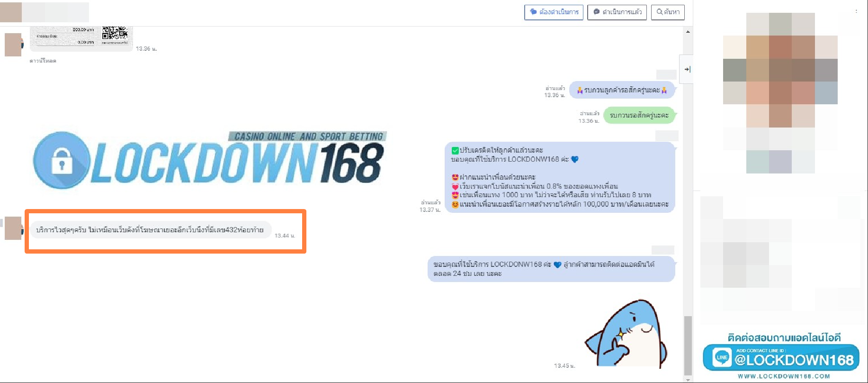868x383 pixels.
Task: Click the ดำเนินการแล้ว (resolved) button
Action: coord(617,12)
